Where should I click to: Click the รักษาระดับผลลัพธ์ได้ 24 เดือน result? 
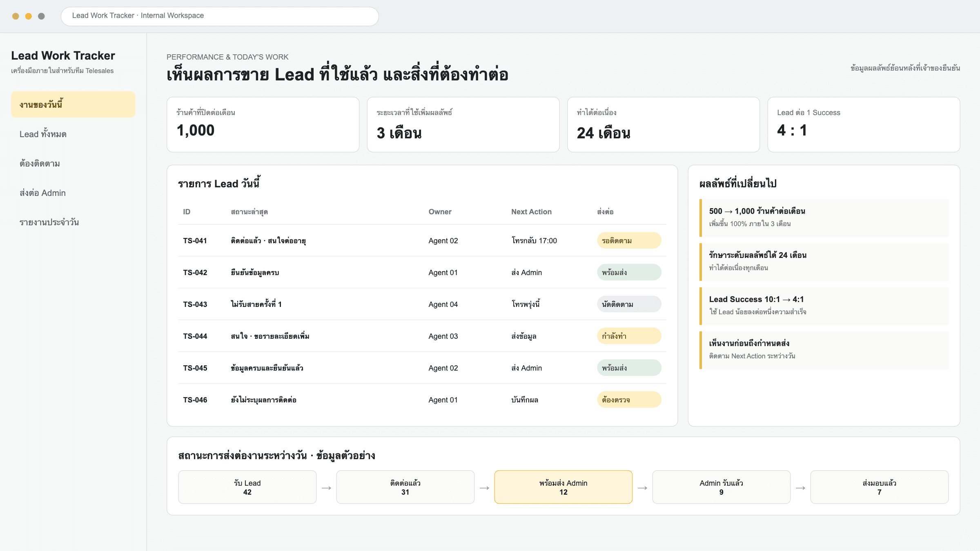point(824,262)
